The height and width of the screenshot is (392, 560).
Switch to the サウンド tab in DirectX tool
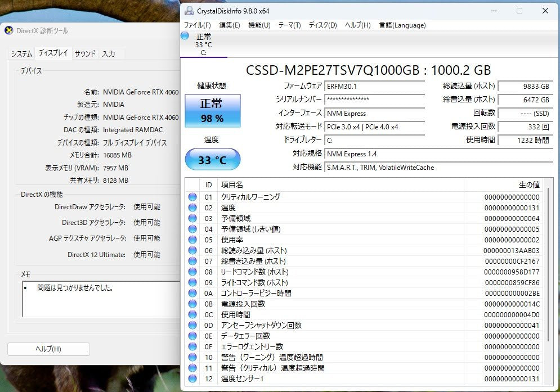click(85, 53)
